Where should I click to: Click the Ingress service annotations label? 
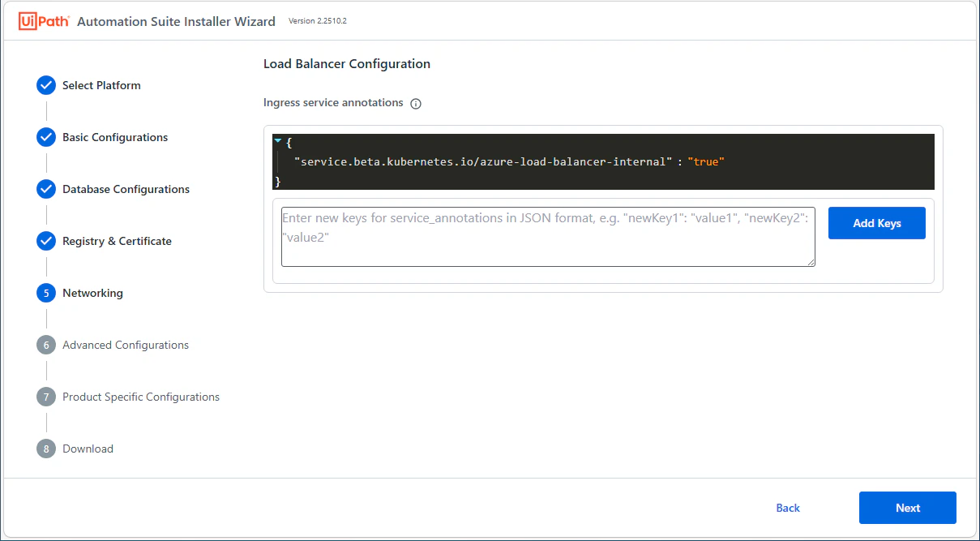pos(333,103)
